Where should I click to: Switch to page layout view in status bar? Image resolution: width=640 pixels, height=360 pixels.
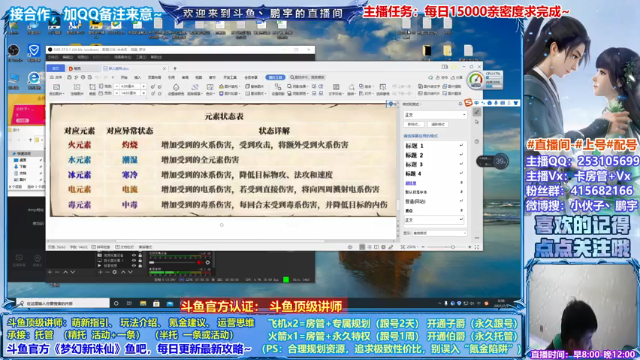click(362, 247)
